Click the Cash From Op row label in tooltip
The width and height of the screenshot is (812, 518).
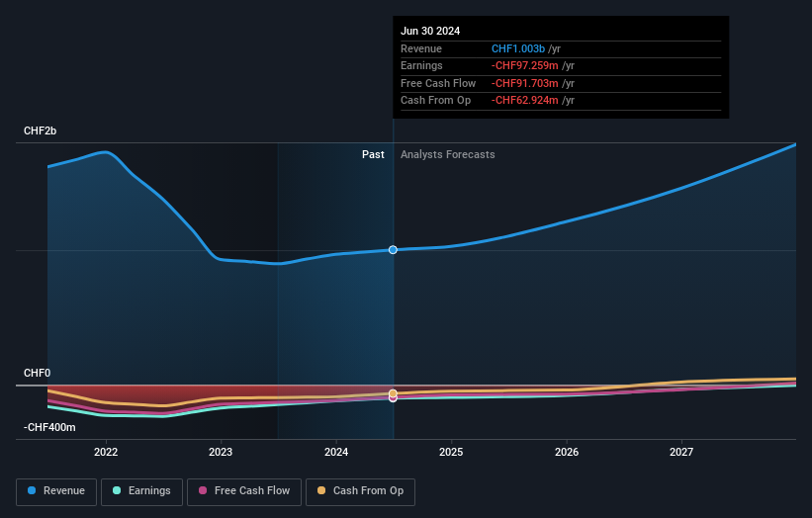(x=435, y=101)
